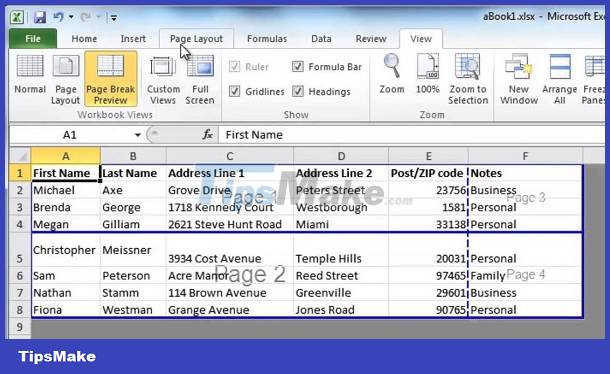Switch to Normal workbook view
This screenshot has height=374, width=610.
[30, 75]
